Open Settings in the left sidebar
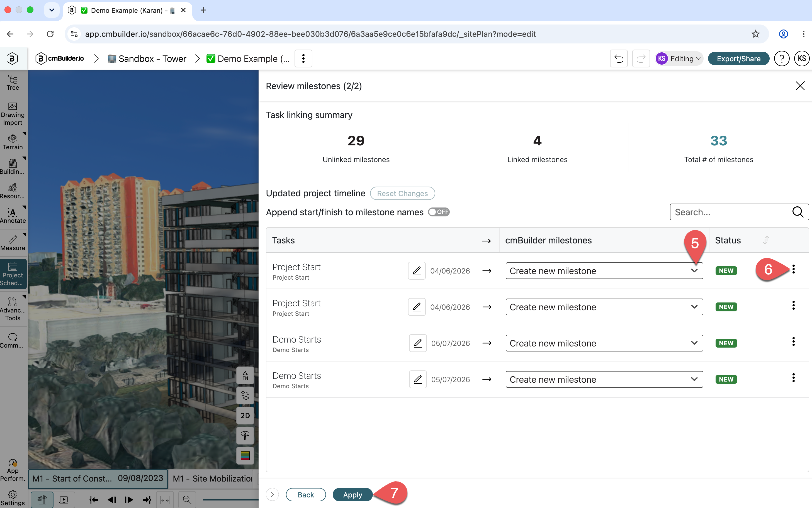This screenshot has width=812, height=508. [13, 498]
